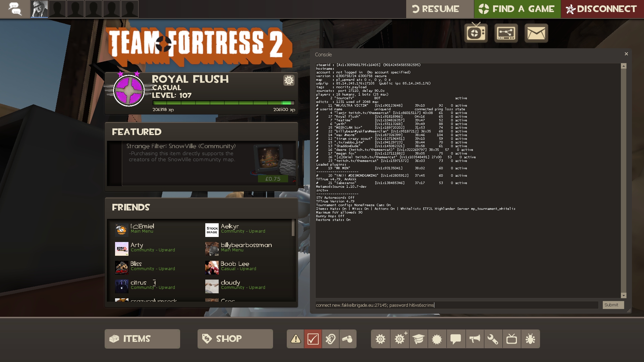Click the megaphone icon in bottom toolbar
This screenshot has width=644, height=362.
474,339
